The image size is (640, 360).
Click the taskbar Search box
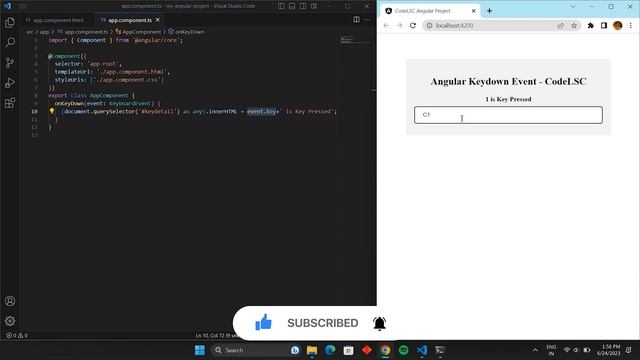click(x=256, y=350)
